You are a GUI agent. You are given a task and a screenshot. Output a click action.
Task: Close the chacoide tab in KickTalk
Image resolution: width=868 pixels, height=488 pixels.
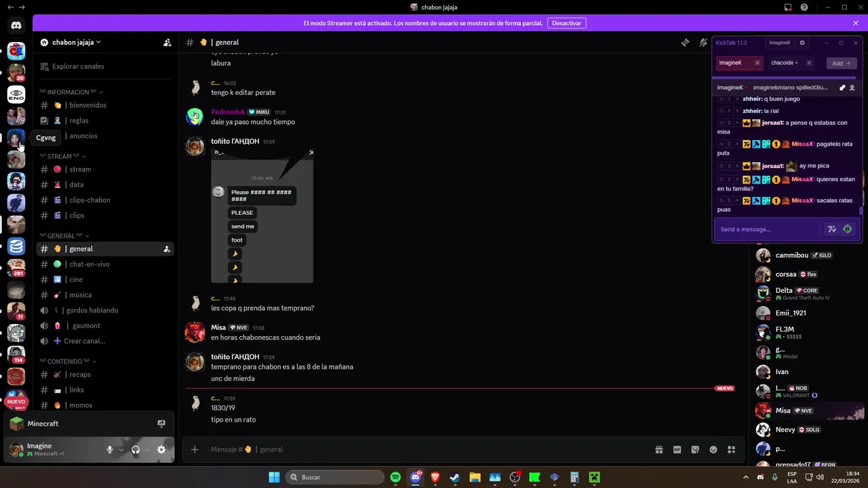click(808, 63)
